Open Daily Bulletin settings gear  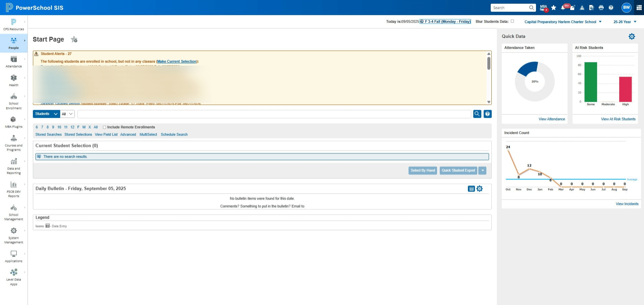tap(480, 189)
